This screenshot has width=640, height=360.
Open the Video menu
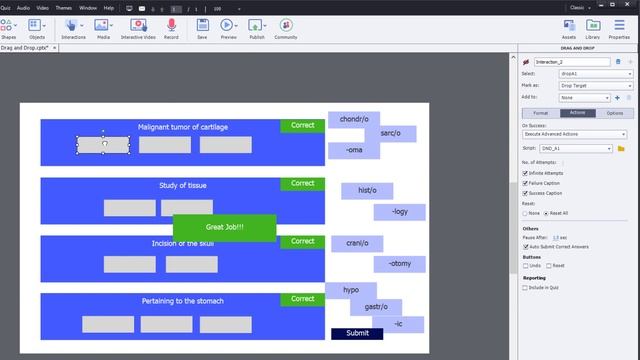click(42, 8)
